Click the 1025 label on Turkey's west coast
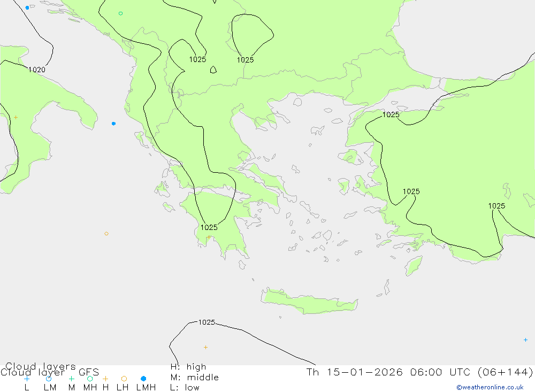 (411, 191)
